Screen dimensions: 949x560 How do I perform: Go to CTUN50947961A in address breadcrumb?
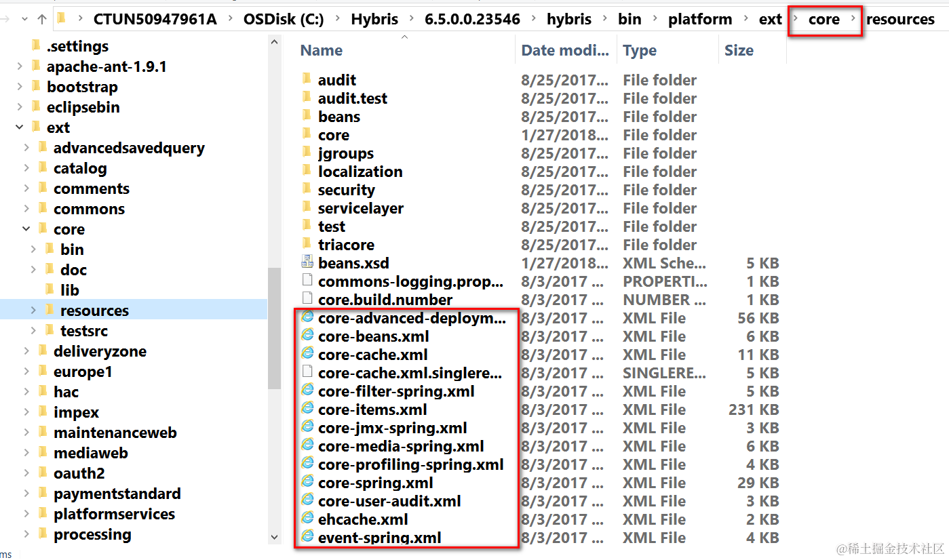coord(155,19)
